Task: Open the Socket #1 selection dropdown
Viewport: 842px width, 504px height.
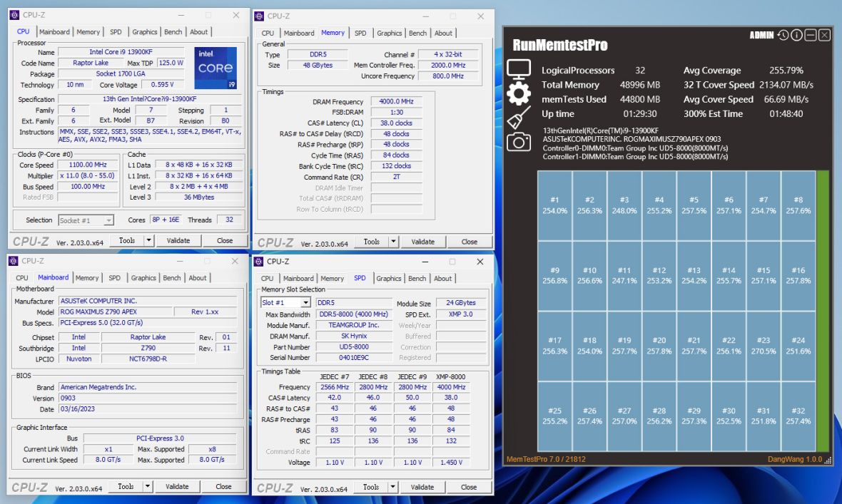Action: (x=86, y=220)
